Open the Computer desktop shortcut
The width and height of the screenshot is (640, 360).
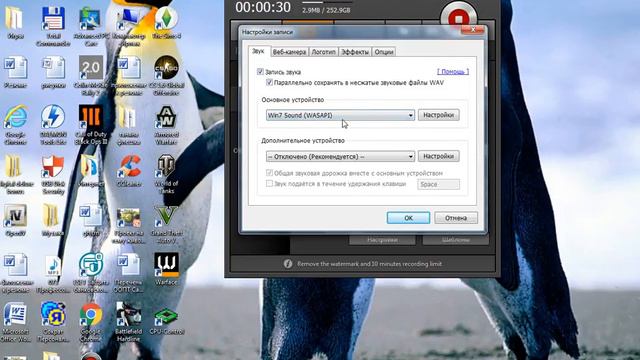(130, 27)
